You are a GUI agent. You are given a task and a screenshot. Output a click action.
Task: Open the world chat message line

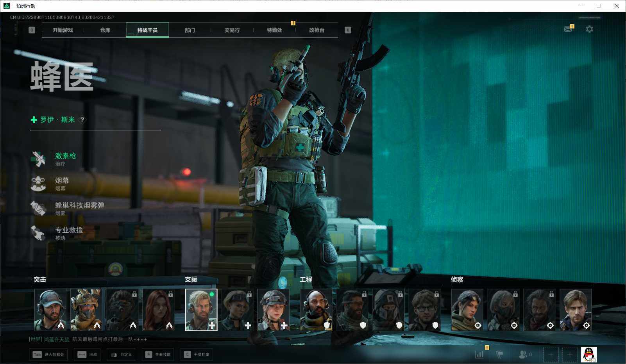click(88, 339)
